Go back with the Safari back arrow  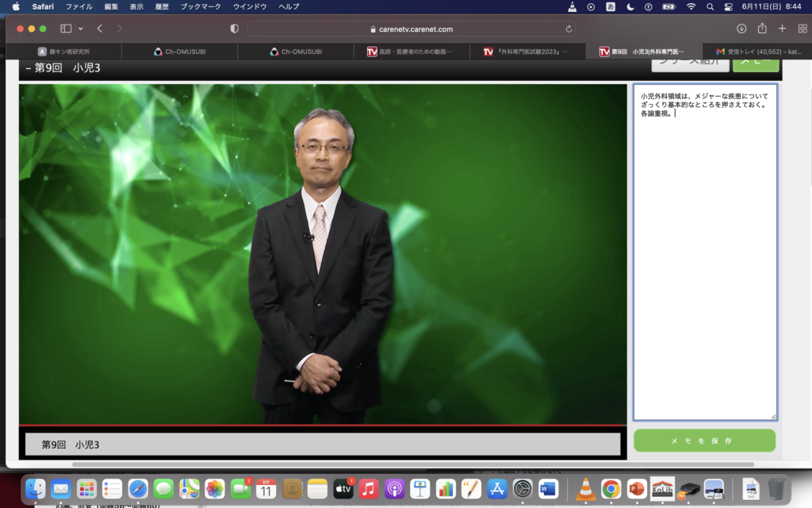100,29
